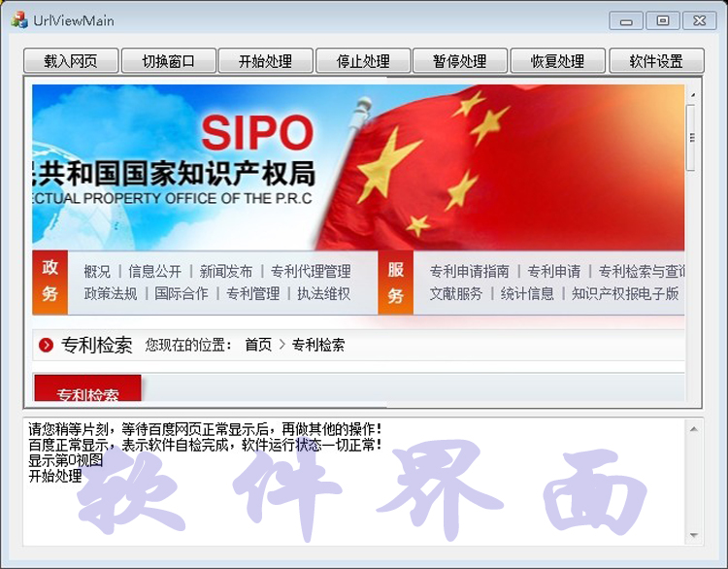The height and width of the screenshot is (569, 728).
Task: Start processing with 开始处理 button
Action: pyautogui.click(x=266, y=61)
